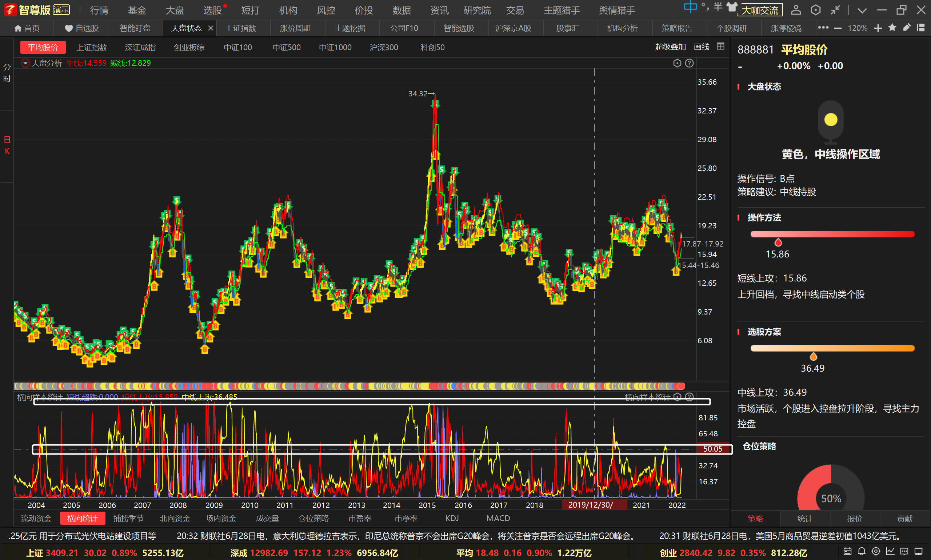Viewport: 931px width, 560px height.
Task: Click the 大咖交流 button
Action: pos(760,10)
